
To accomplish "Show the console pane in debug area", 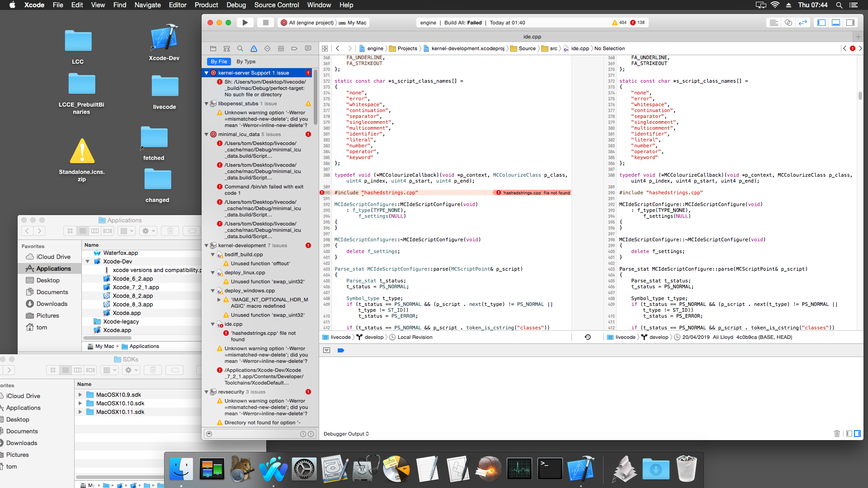I will [857, 434].
